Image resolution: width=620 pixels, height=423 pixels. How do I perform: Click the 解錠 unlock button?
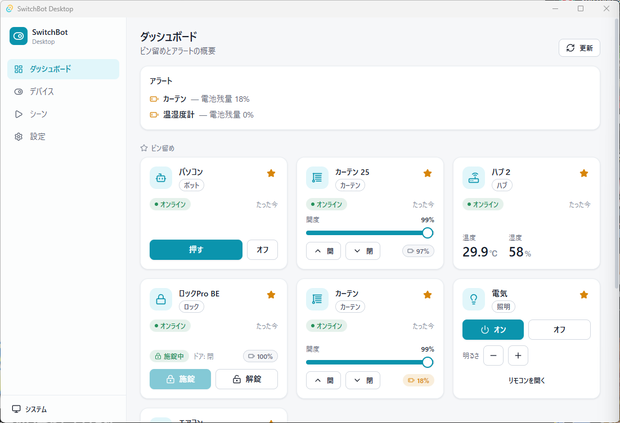click(247, 379)
